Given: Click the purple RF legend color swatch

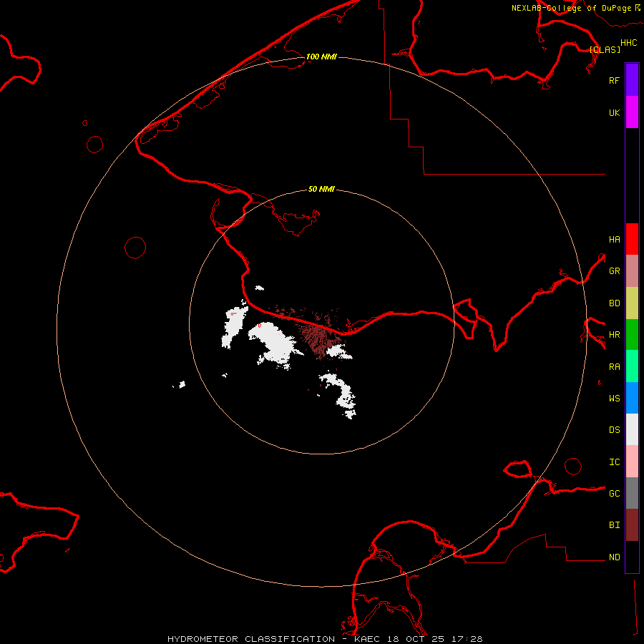Looking at the screenshot, I should click(632, 80).
